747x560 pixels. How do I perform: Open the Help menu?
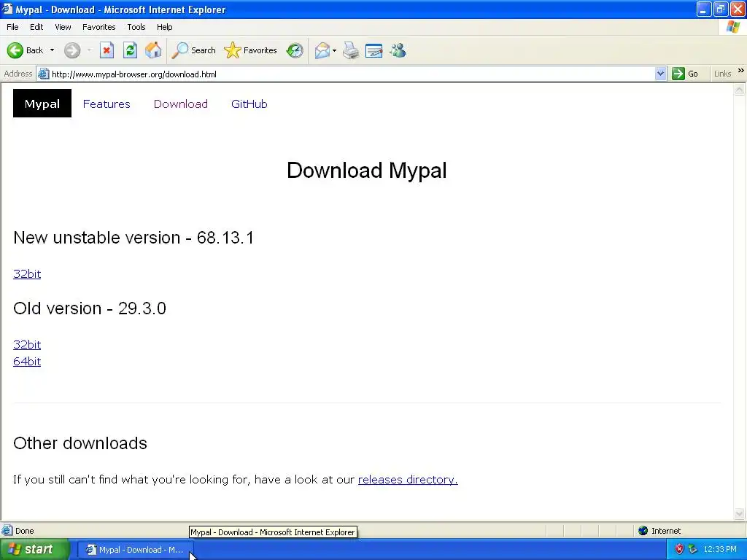click(x=164, y=27)
